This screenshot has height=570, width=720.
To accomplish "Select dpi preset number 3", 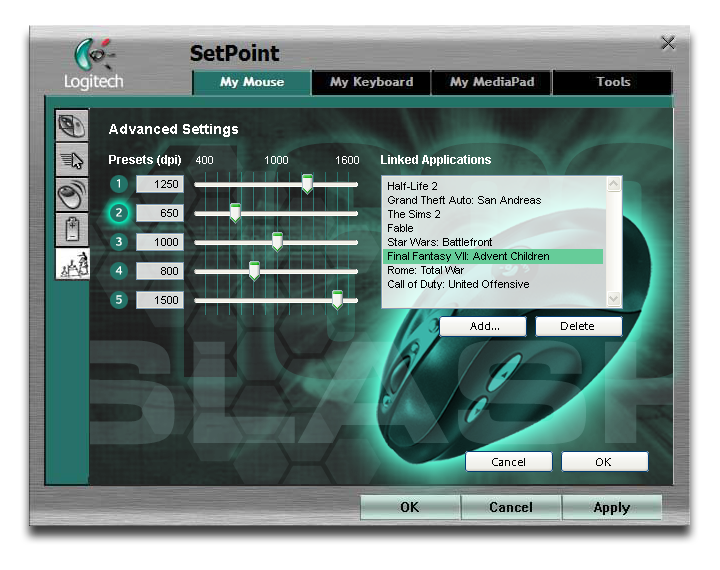I will tap(119, 242).
